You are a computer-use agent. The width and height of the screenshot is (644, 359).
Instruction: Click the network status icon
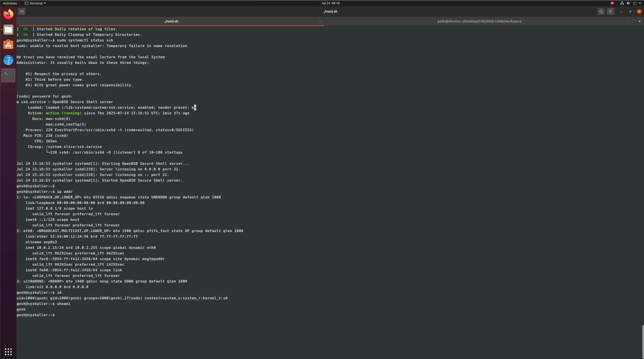622,3
